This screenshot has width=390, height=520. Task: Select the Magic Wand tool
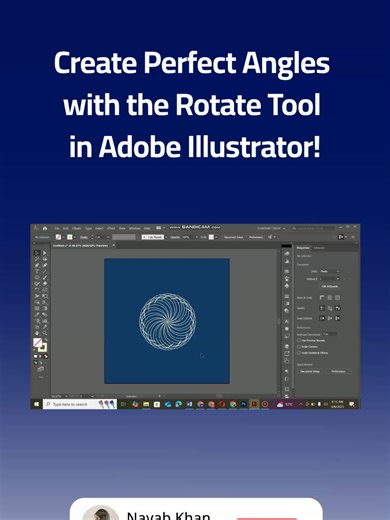(x=37, y=259)
